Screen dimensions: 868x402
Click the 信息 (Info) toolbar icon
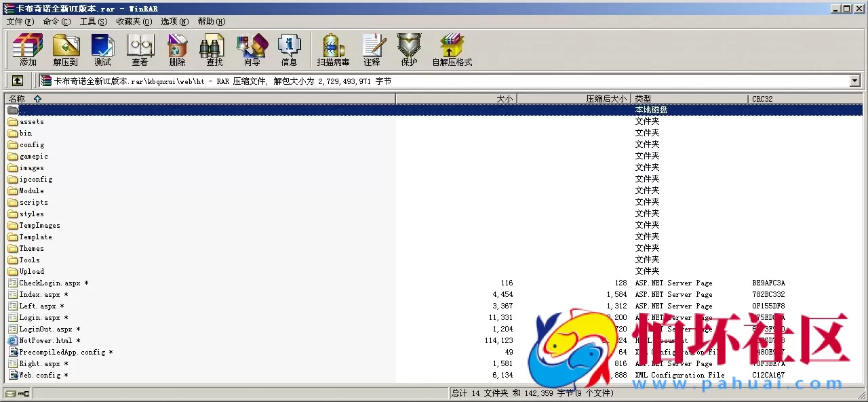290,47
